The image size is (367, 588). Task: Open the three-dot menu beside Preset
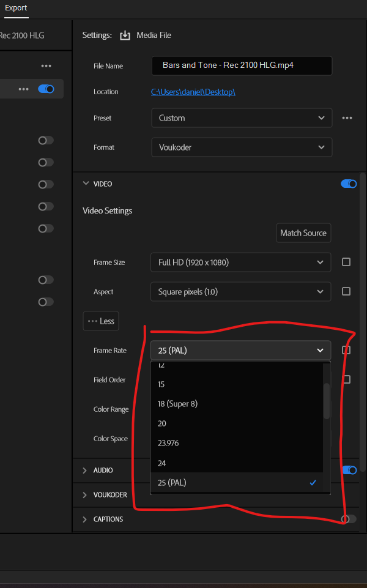pos(347,118)
